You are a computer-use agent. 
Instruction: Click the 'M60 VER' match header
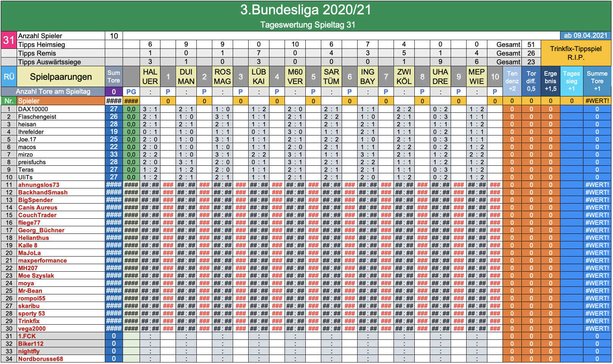pos(295,77)
